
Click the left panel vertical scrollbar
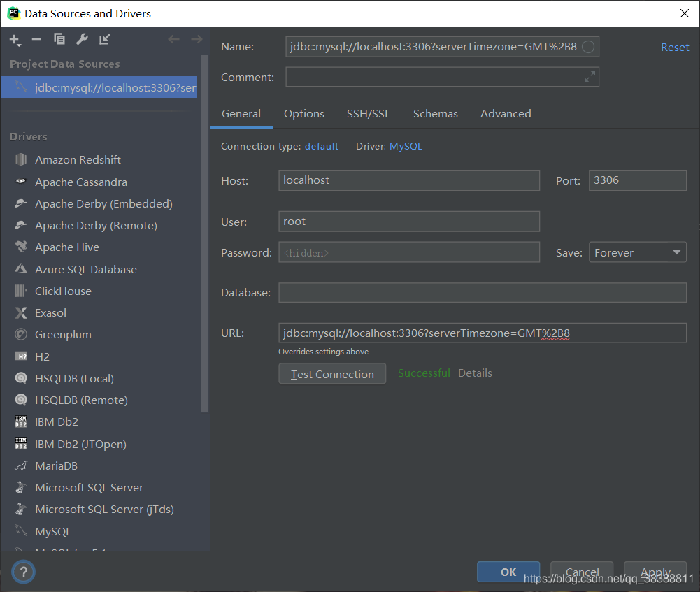205,234
